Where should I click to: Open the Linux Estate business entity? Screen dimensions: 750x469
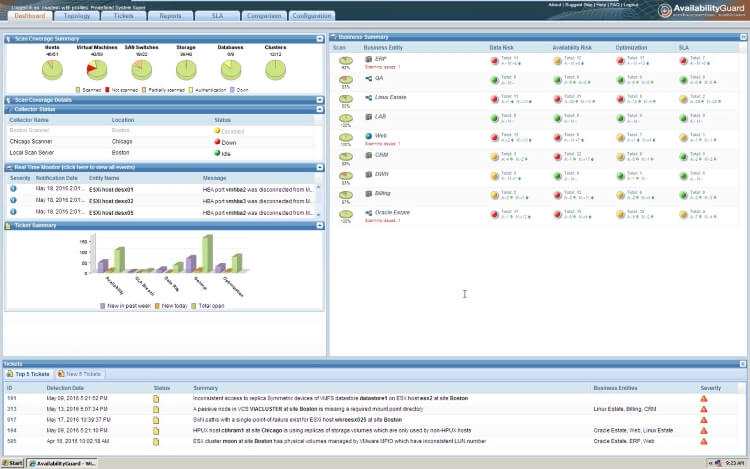pyautogui.click(x=390, y=97)
